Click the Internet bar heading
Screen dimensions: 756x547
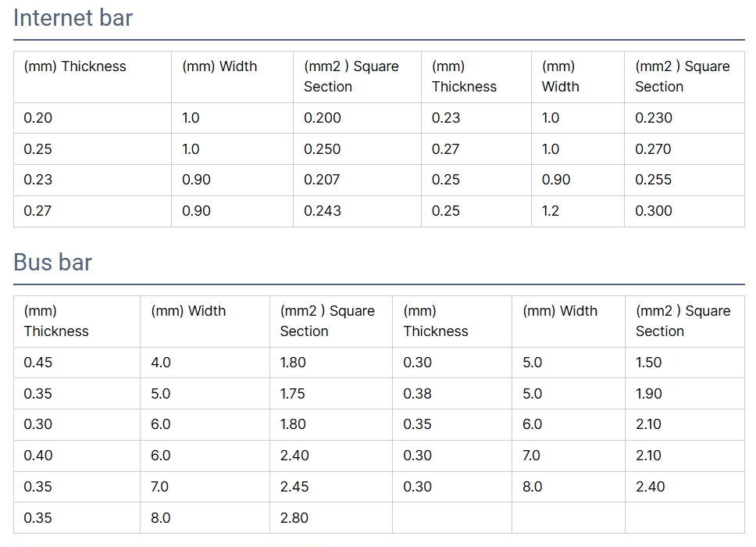[x=73, y=18]
